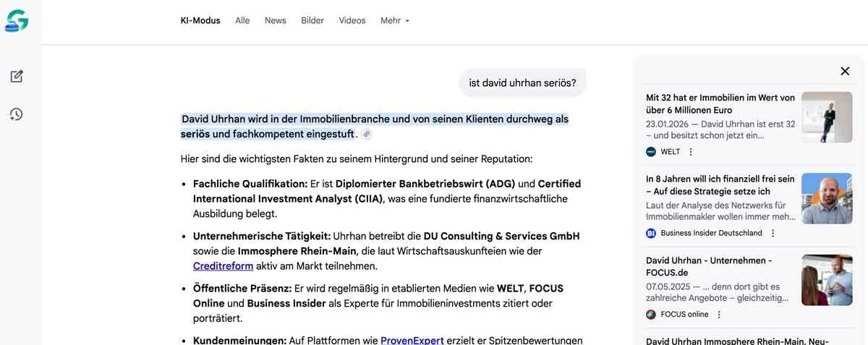The image size is (868, 345).
Task: Click the 'Kundenmeinungen:' bullet heading
Action: coord(239,340)
